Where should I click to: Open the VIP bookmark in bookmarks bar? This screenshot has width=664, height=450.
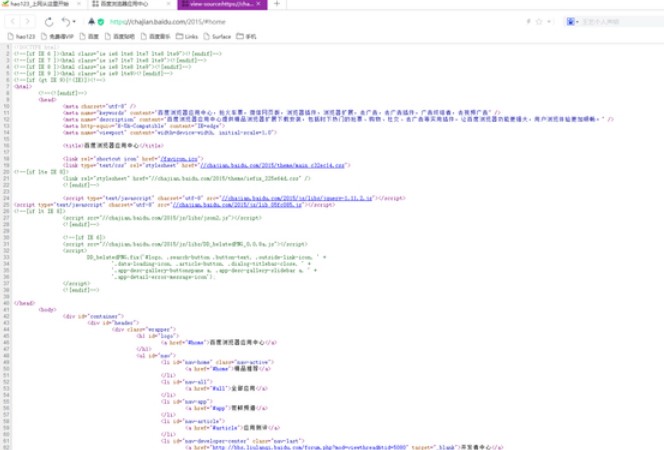[x=57, y=36]
